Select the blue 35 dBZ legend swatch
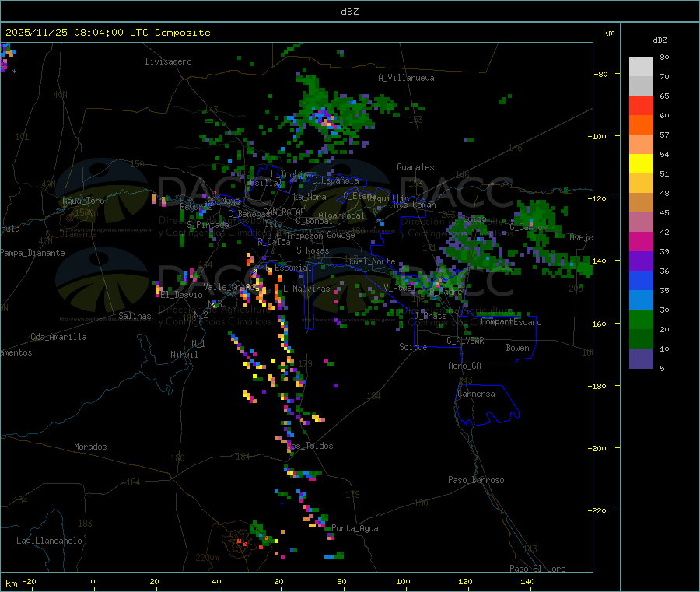Screen dimensions: 700x592 [x=641, y=280]
